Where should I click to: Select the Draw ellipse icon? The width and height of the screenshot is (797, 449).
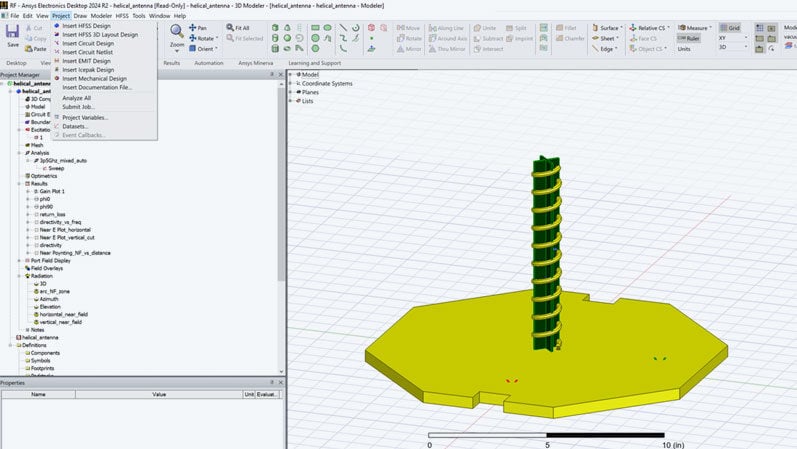(327, 27)
